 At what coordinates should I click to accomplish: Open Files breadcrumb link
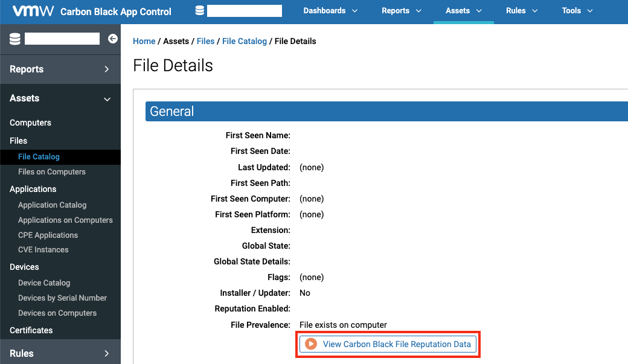205,41
